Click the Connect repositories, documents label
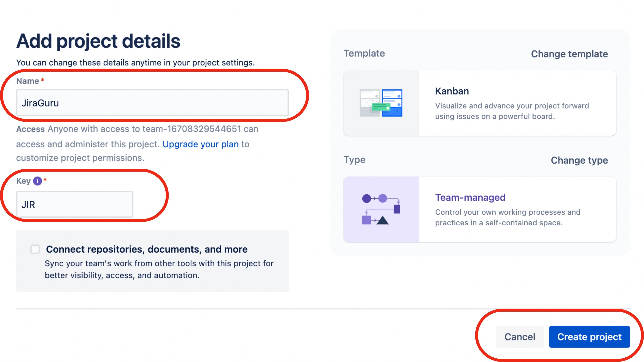Screen dimensions: 644x362 (147, 249)
